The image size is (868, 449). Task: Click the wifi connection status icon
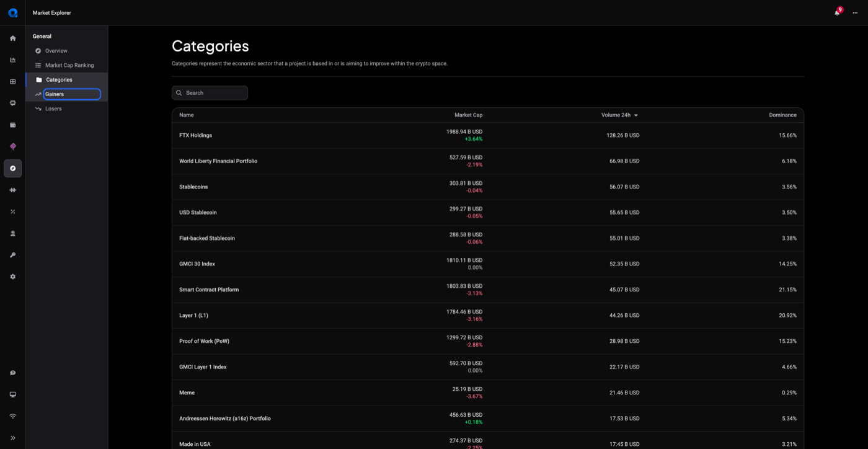coord(12,417)
